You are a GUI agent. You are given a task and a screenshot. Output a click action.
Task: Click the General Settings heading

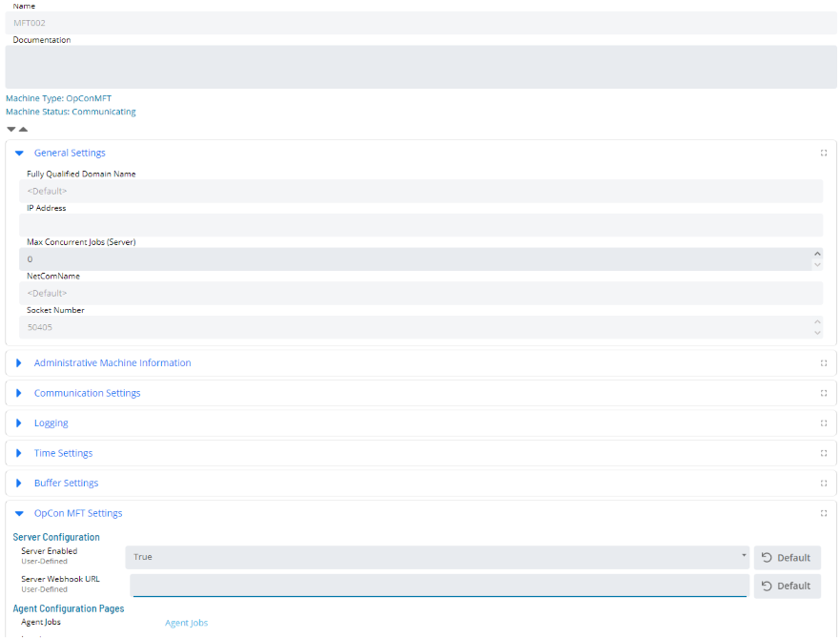coord(70,154)
